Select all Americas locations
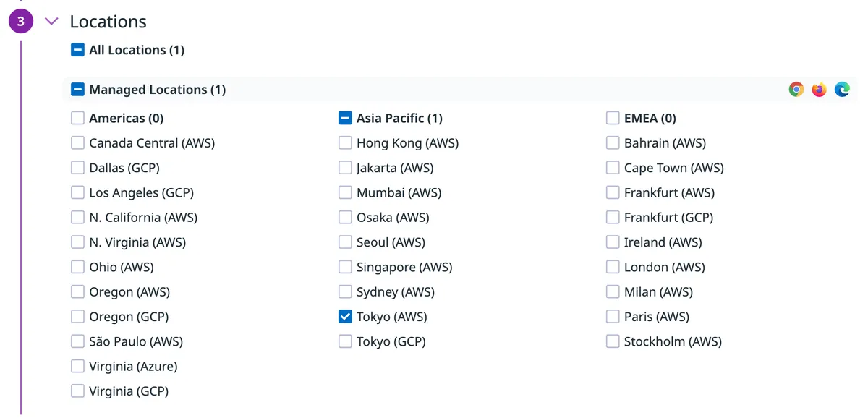The height and width of the screenshot is (418, 868). pos(78,118)
